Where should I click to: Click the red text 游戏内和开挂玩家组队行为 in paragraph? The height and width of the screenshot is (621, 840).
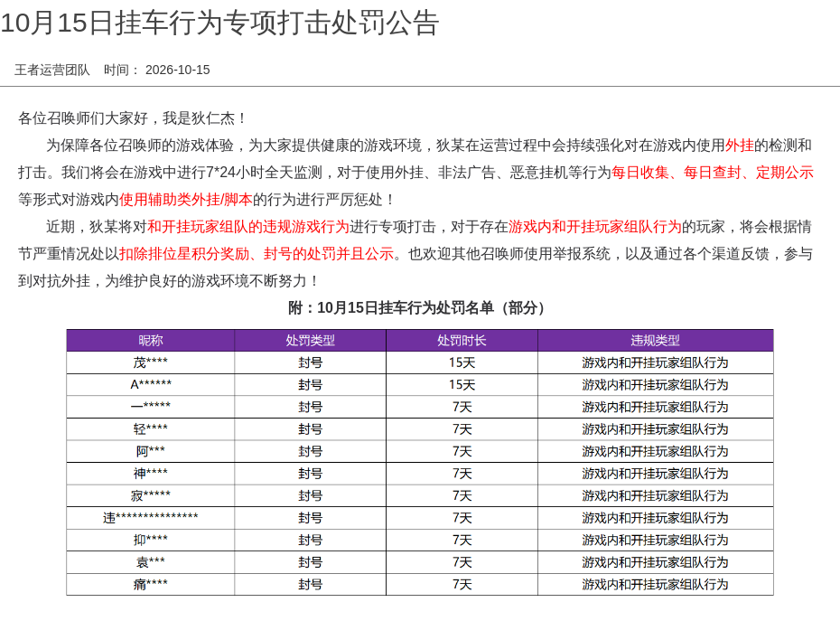(594, 227)
